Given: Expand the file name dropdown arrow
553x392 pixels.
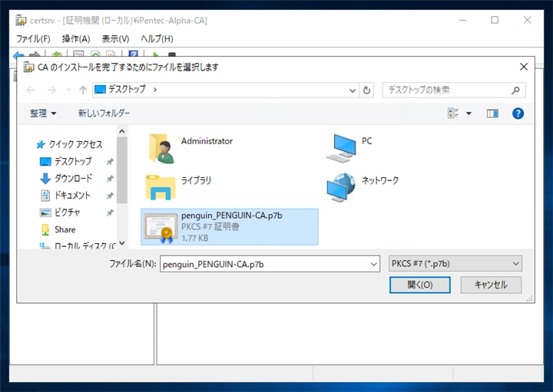Looking at the screenshot, I should pos(374,264).
